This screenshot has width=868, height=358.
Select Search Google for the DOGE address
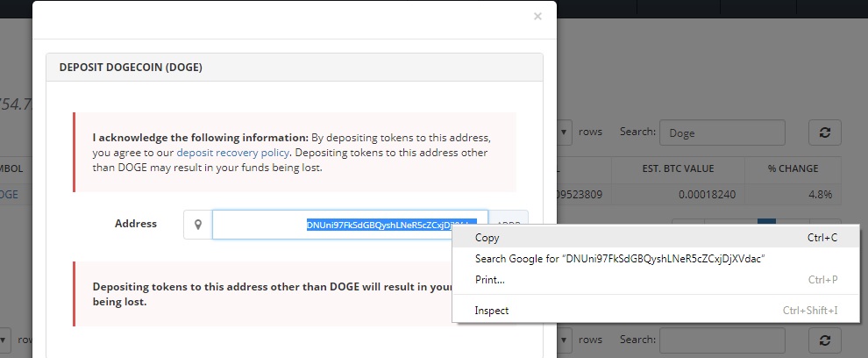656,259
